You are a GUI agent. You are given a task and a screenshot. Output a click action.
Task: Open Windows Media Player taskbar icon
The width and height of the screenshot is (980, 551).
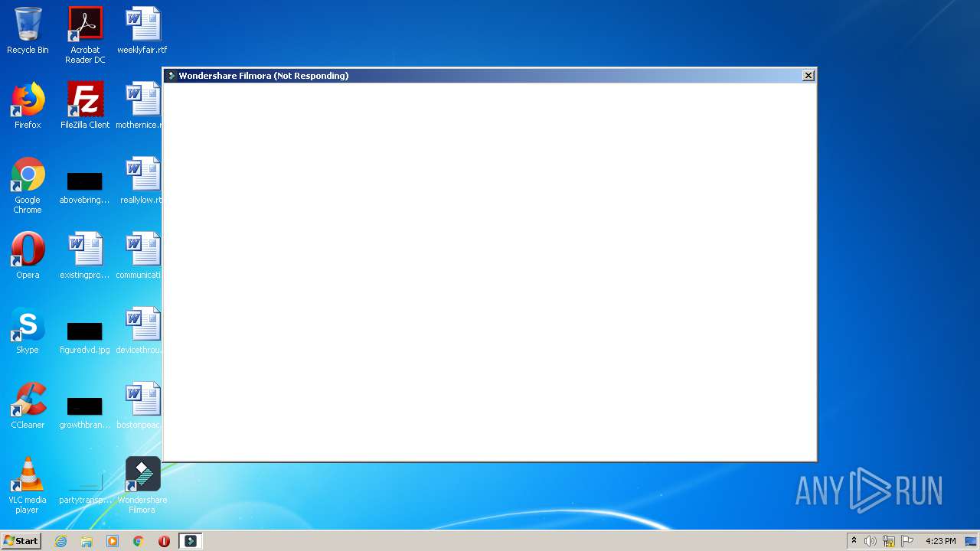113,541
